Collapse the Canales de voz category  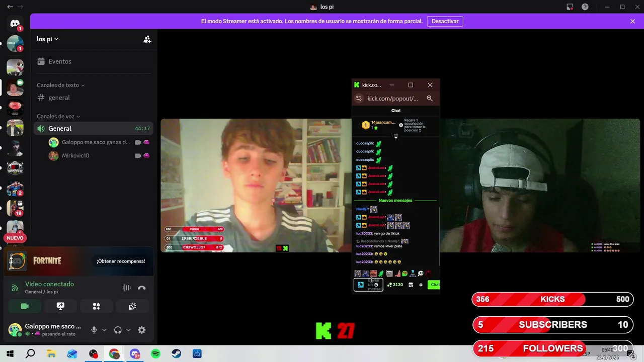[58, 116]
